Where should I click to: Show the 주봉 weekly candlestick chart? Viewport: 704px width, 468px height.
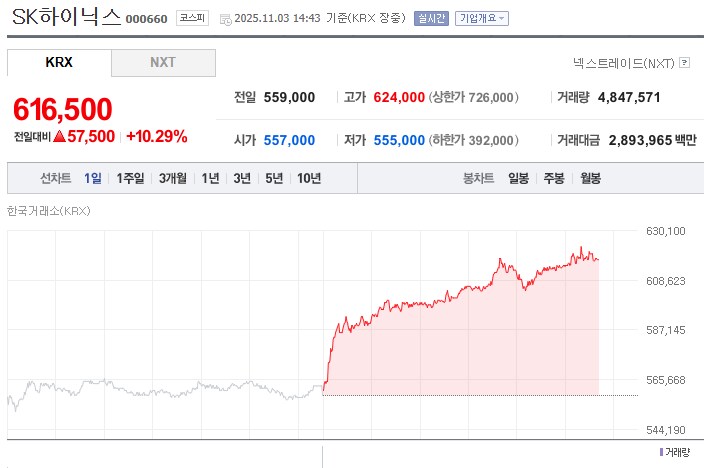tap(554, 178)
